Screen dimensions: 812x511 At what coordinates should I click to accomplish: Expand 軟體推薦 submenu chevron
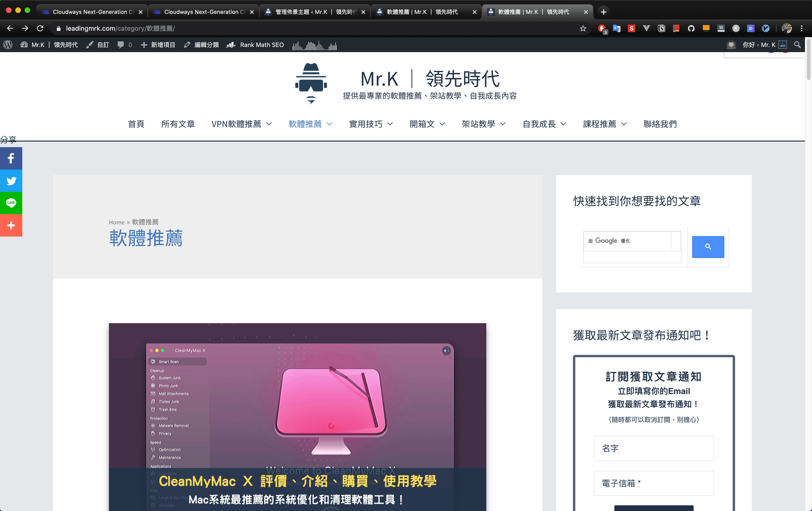329,124
